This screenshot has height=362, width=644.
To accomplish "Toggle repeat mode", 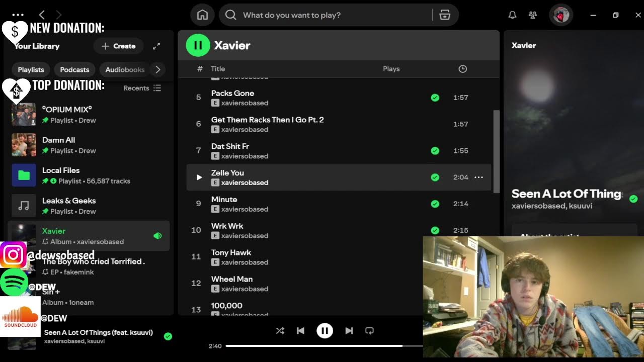I will (369, 330).
